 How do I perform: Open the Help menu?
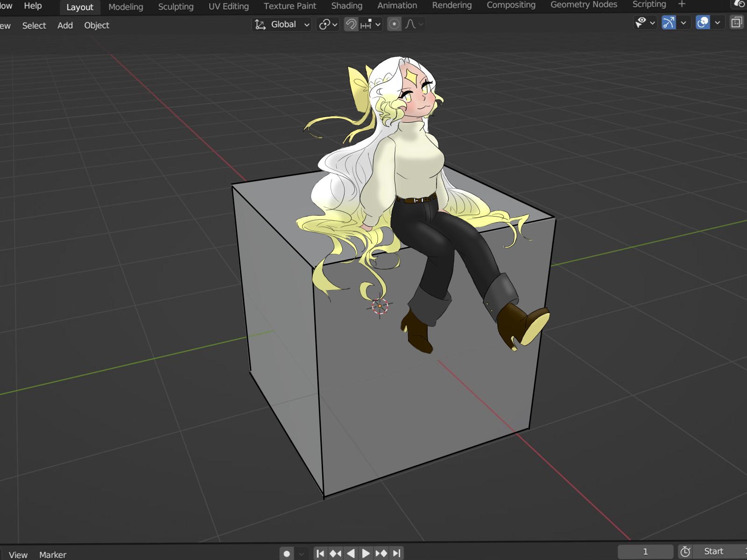pyautogui.click(x=33, y=6)
